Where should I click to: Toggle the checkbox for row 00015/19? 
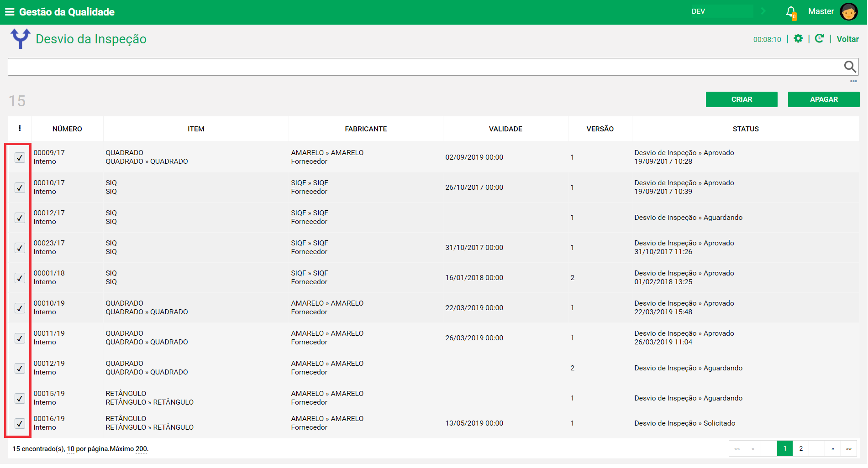pyautogui.click(x=20, y=398)
